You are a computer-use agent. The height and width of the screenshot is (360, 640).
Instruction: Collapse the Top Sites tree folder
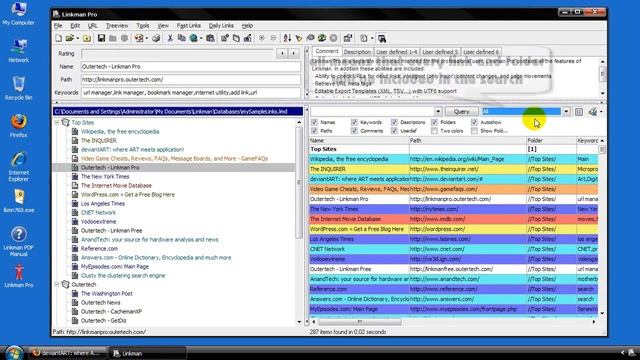tap(57, 122)
